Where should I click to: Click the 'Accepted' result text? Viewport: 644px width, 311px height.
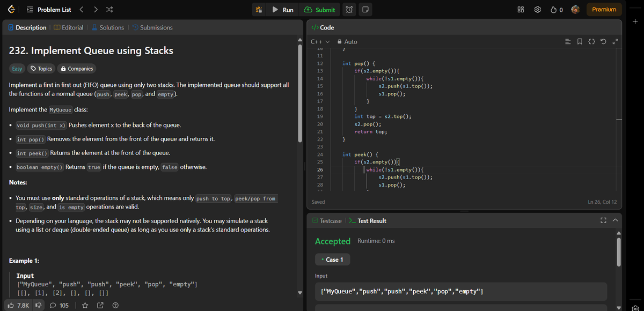pos(333,241)
